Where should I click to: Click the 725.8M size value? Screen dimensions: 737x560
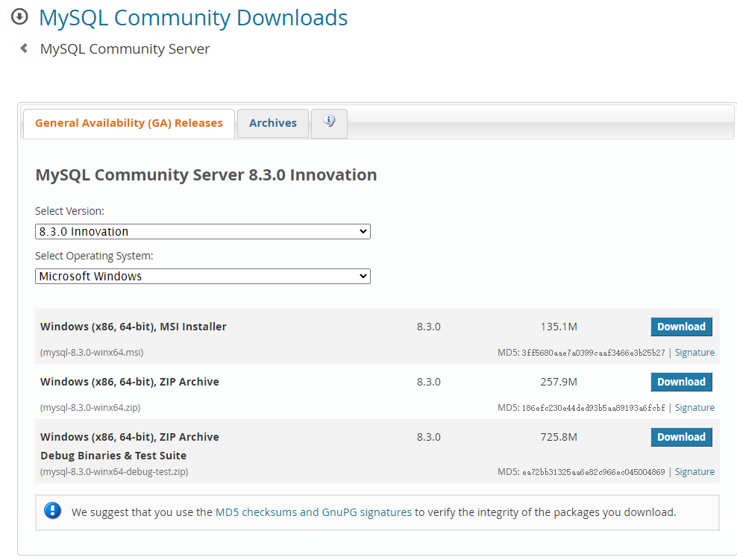tap(559, 437)
